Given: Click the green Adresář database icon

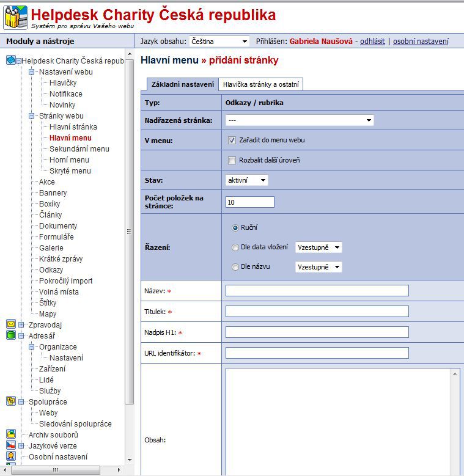Looking at the screenshot, I should coord(11,335).
